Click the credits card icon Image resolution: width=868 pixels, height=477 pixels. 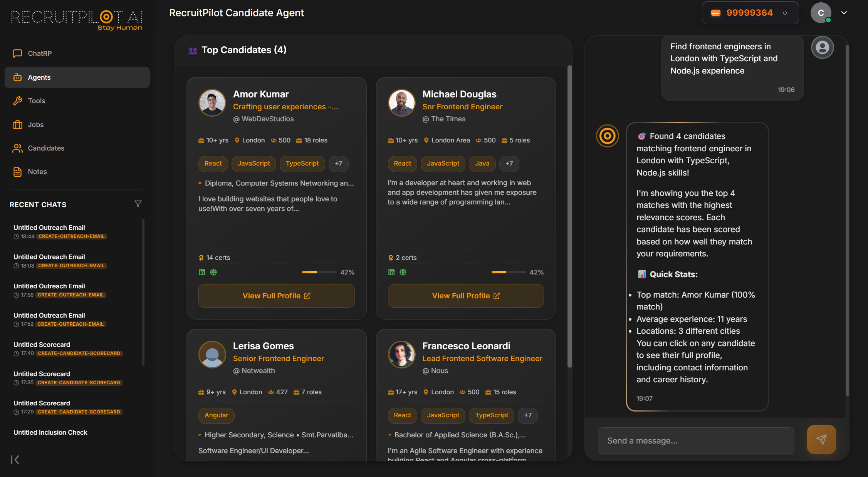(716, 13)
